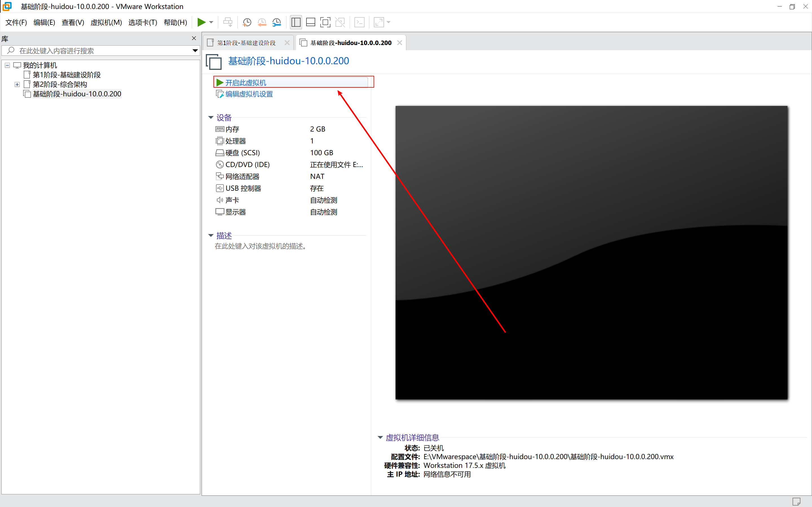The image size is (812, 507).
Task: Expand the 第2阶段-综合架构 tree node
Action: [17, 84]
